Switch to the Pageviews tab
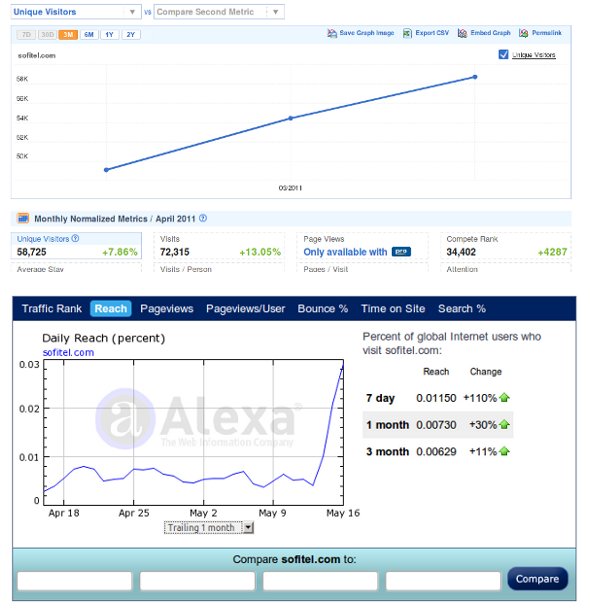The width and height of the screenshot is (590, 611). [167, 309]
